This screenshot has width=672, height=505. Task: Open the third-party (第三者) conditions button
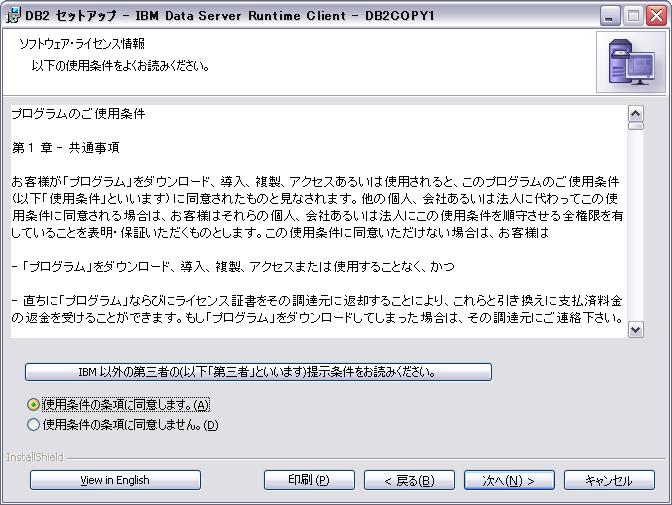258,372
